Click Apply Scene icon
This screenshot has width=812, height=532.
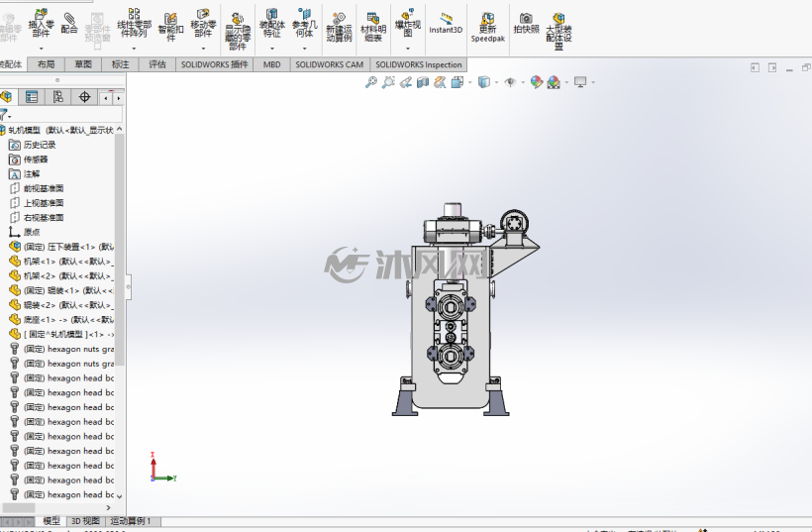[x=554, y=82]
